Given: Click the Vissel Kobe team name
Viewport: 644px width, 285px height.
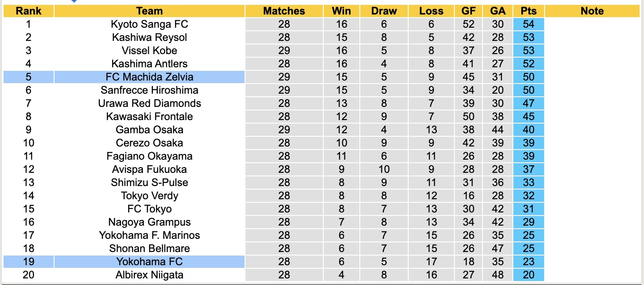Looking at the screenshot, I should tap(150, 51).
